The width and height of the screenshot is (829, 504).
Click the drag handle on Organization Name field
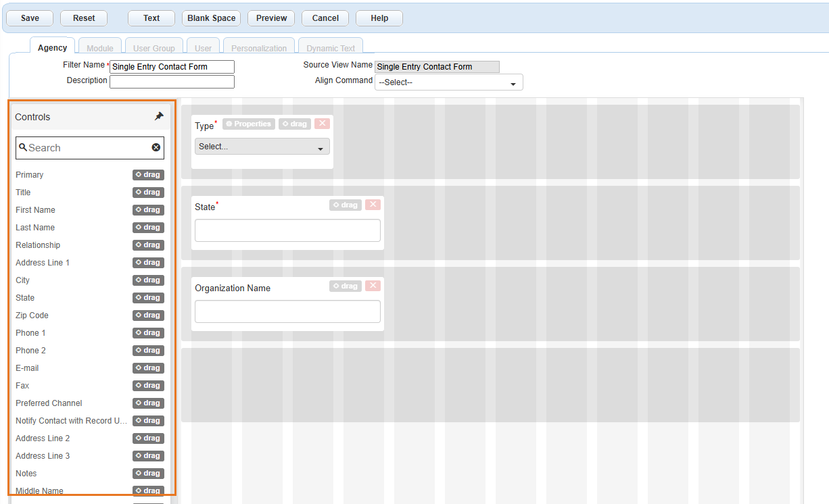pos(346,286)
